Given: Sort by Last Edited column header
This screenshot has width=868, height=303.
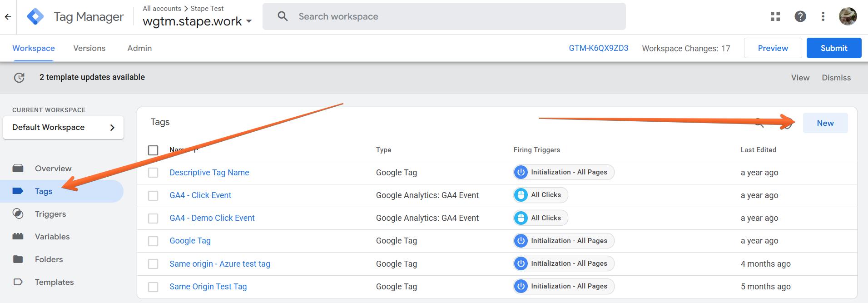Looking at the screenshot, I should (x=758, y=150).
